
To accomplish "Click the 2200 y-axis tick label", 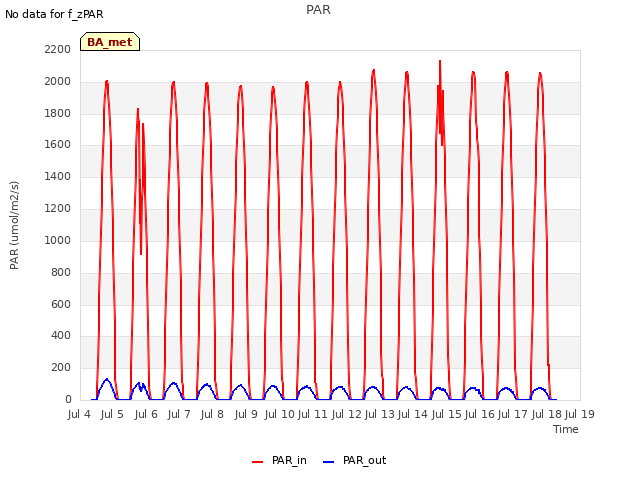I will click(58, 49).
